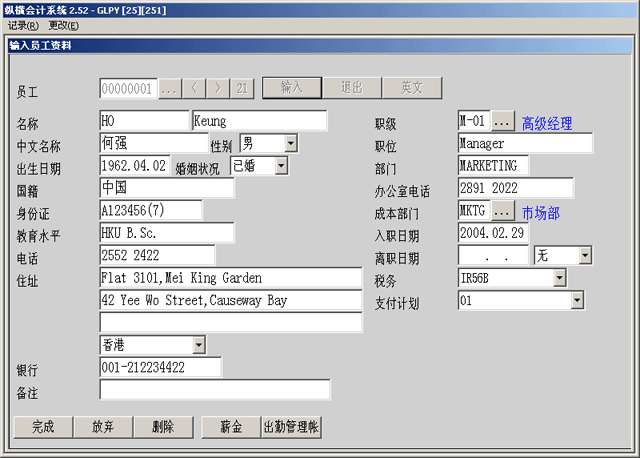Expand the 无 termination reason dropdown
This screenshot has height=458, width=640.
click(585, 256)
